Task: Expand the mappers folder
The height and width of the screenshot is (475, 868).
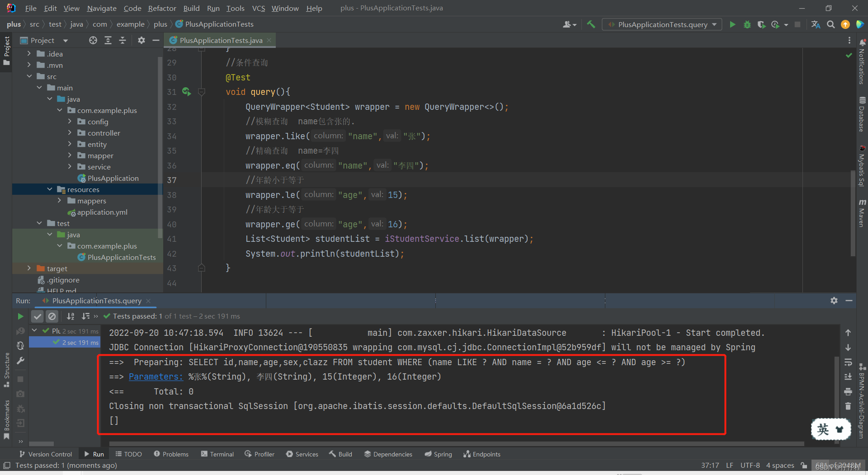Action: click(x=59, y=201)
